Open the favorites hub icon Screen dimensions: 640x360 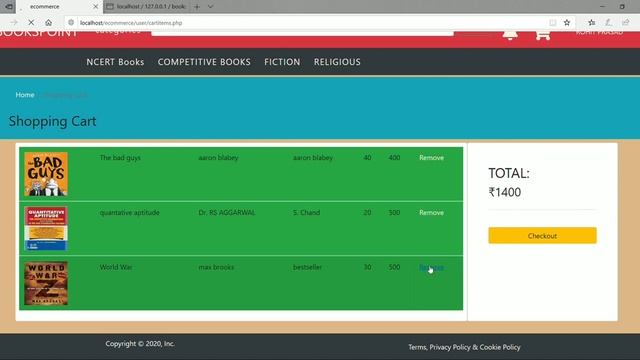tap(591, 23)
